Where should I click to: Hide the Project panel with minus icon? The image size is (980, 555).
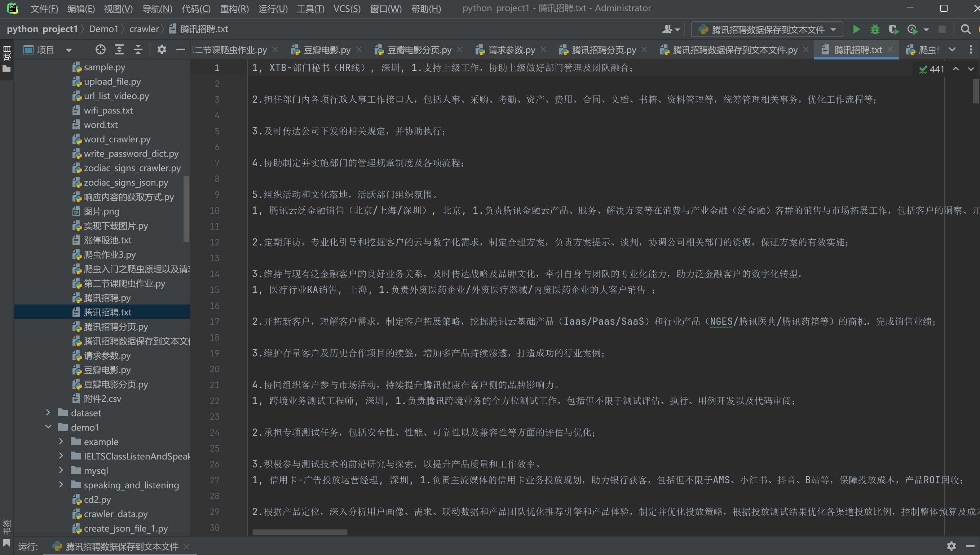180,50
